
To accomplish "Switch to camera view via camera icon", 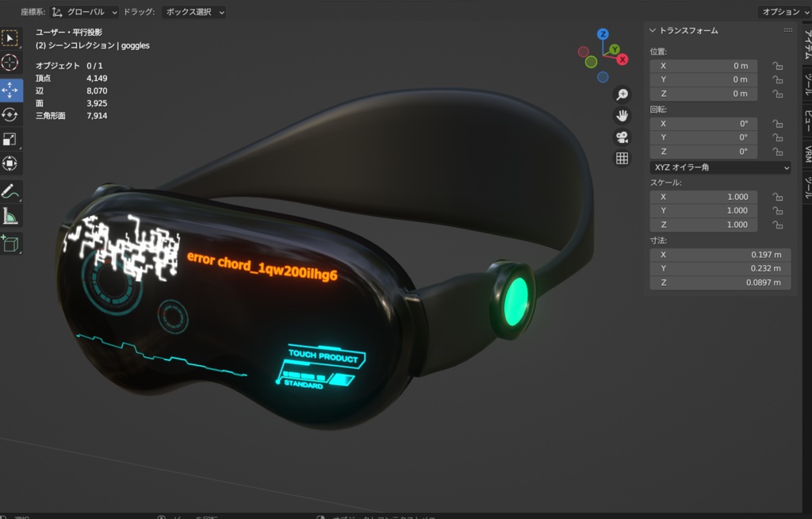I will [x=622, y=136].
